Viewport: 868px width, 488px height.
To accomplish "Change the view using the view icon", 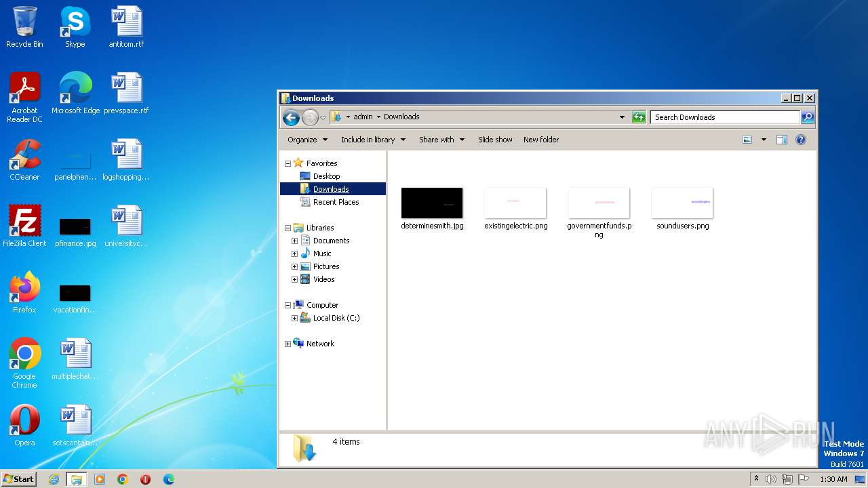I will 747,140.
